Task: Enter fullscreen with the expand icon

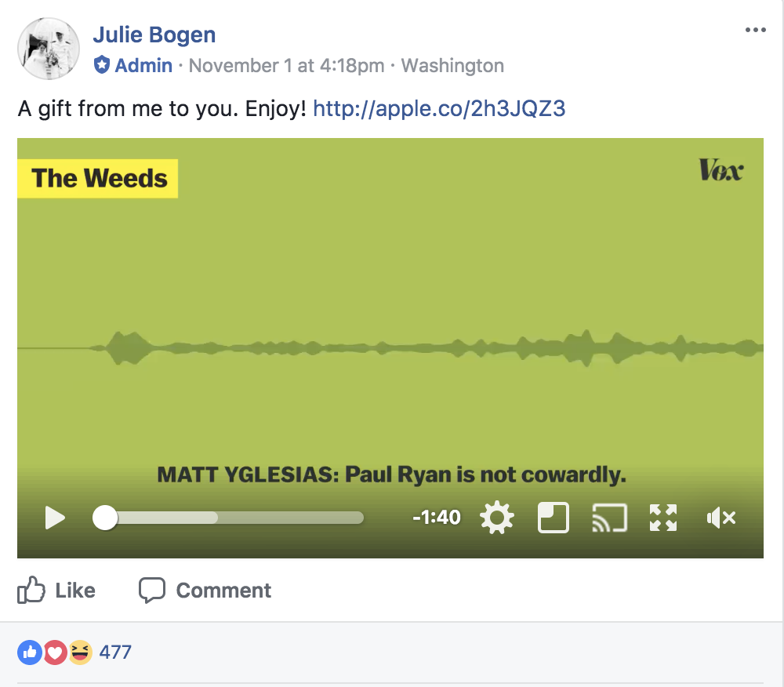Action: click(x=663, y=518)
